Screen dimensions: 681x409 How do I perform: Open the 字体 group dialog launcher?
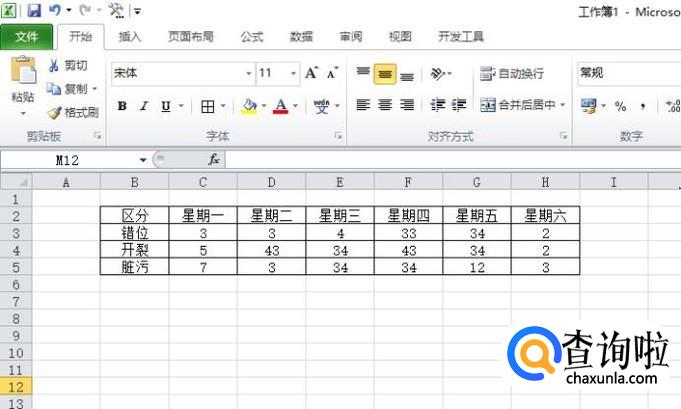[x=338, y=136]
